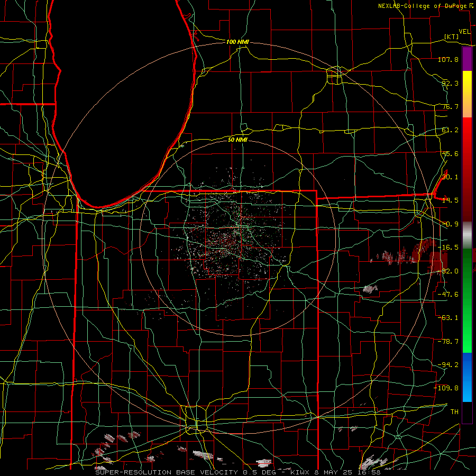Select the 76.7 velocity scale value
476x476 pixels.
[450, 106]
